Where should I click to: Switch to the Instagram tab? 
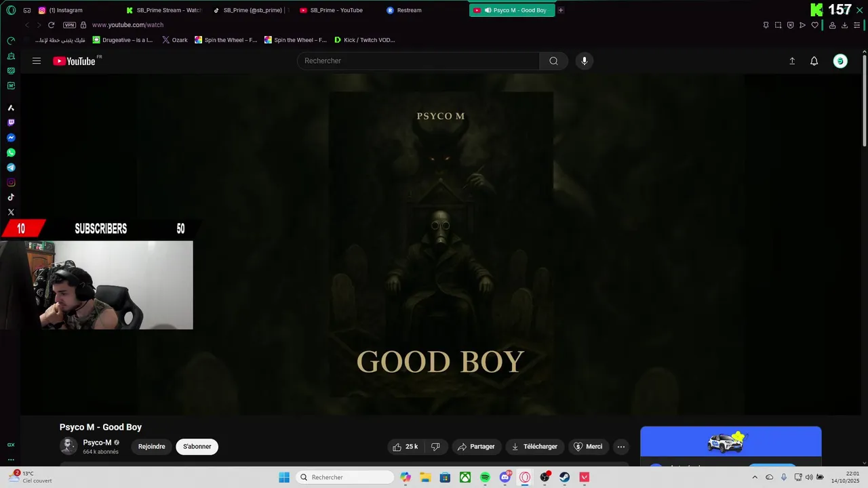(77, 10)
